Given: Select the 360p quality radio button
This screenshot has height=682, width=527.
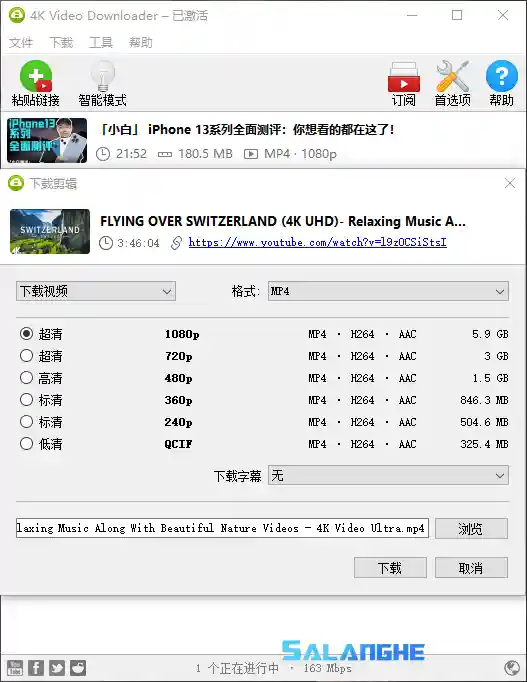Looking at the screenshot, I should point(27,400).
